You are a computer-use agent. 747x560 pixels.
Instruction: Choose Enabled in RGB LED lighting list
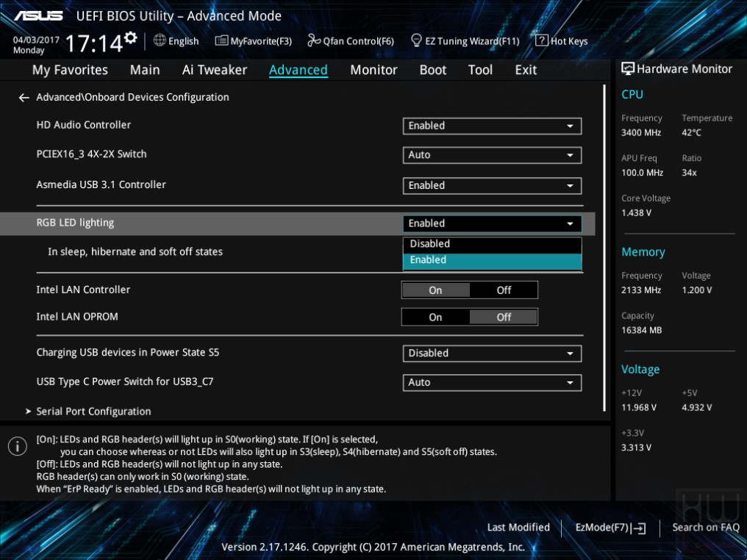click(492, 260)
